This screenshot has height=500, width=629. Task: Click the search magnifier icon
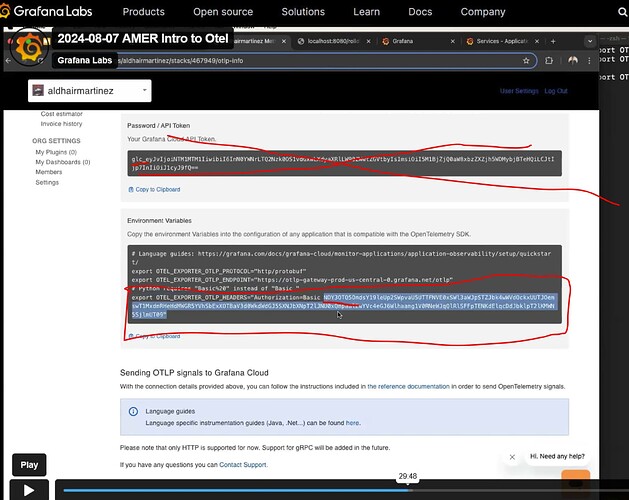pos(622,12)
